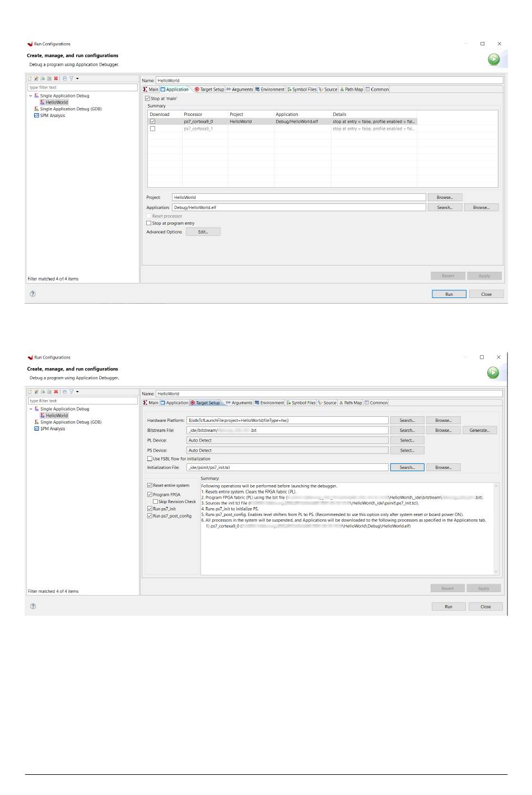The image size is (532, 795).
Task: Click the help question mark in lower dialog
Action: point(32,606)
